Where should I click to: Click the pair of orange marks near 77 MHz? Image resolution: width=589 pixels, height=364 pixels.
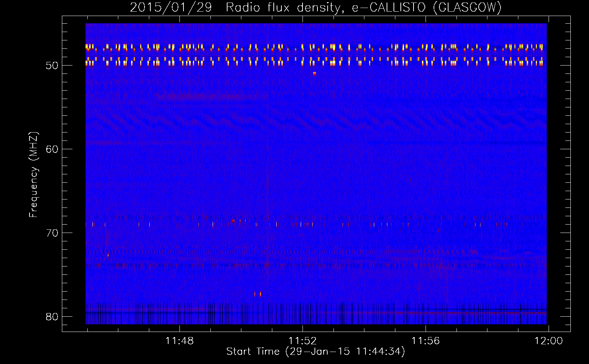(258, 294)
